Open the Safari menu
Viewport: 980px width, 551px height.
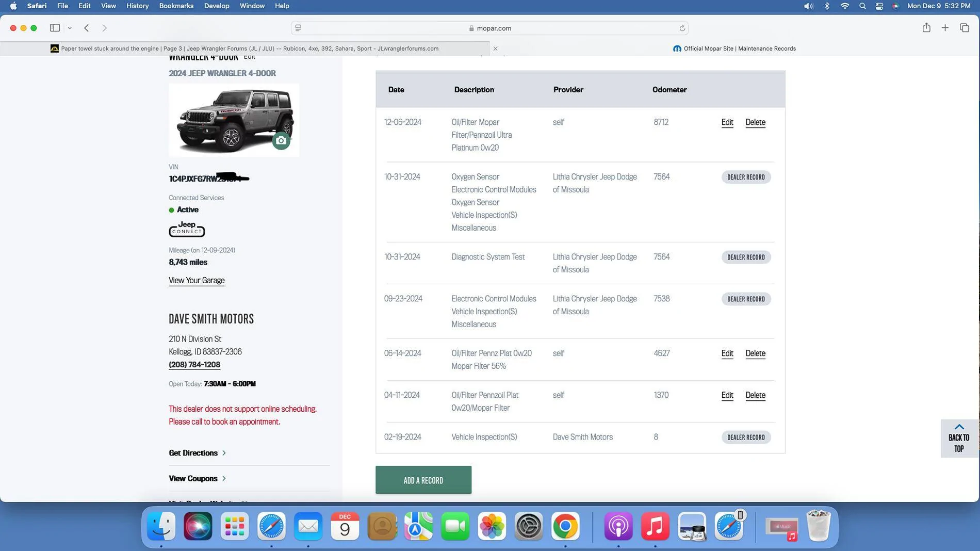point(37,6)
